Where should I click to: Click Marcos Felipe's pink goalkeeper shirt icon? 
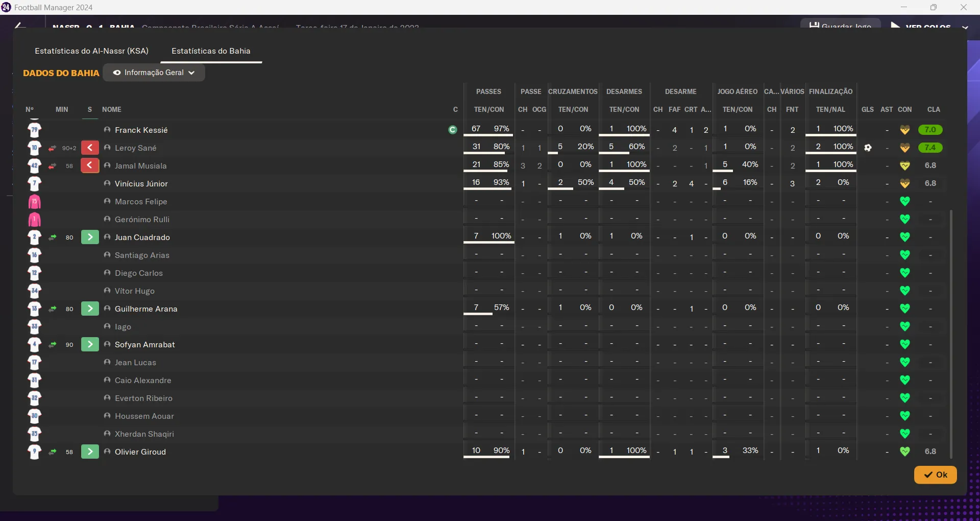click(35, 201)
